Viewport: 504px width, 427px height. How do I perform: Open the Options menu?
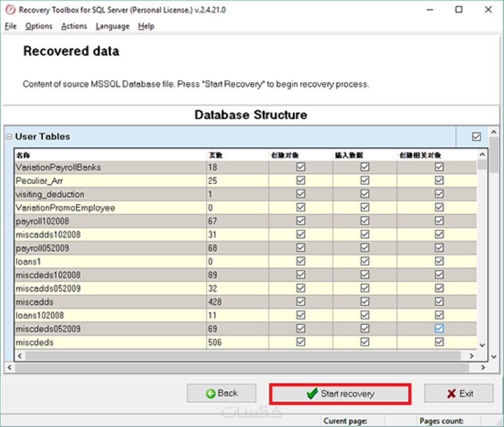[38, 26]
